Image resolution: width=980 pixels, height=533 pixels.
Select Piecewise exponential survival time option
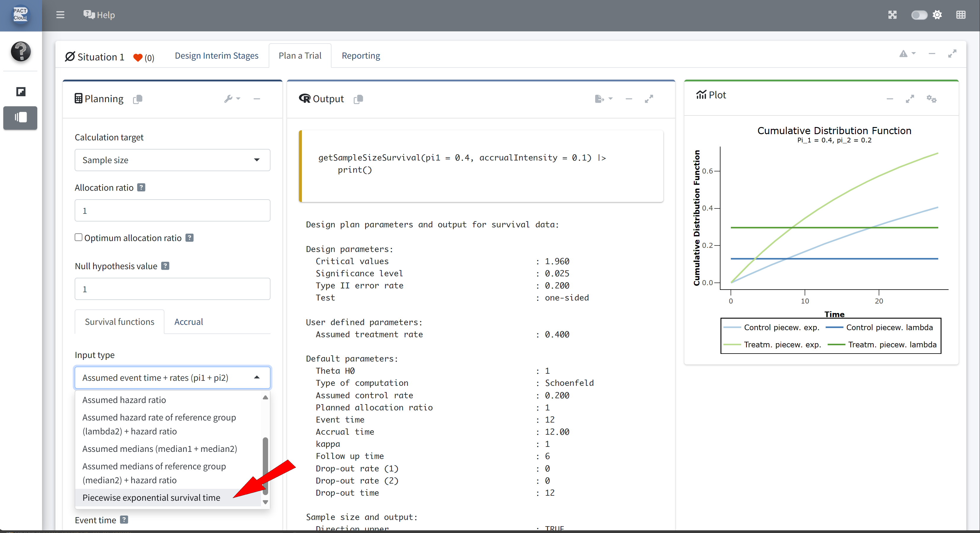[151, 497]
